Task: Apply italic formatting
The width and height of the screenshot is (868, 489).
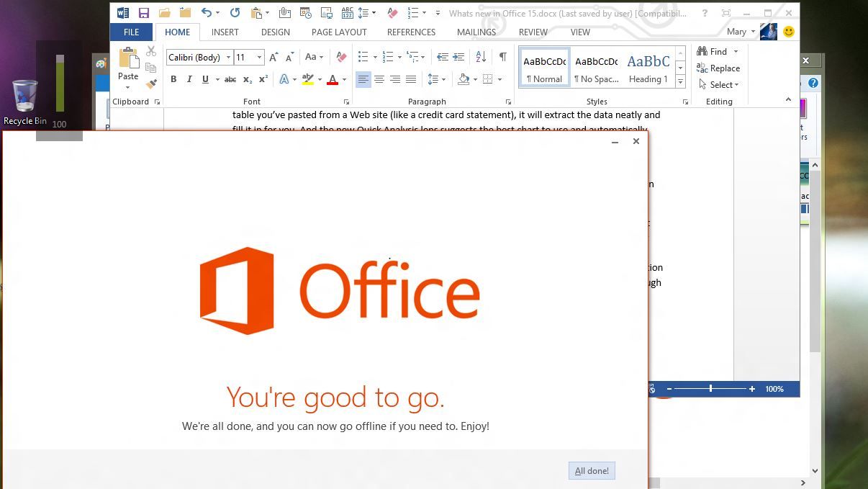Action: (x=189, y=79)
